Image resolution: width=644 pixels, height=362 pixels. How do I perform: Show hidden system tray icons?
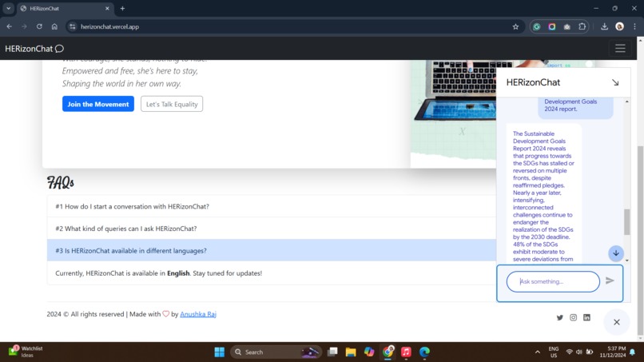(537, 352)
